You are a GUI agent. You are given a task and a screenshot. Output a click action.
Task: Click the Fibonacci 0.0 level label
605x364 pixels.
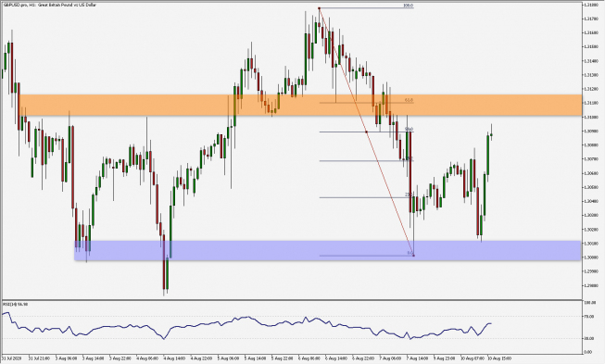click(x=410, y=253)
